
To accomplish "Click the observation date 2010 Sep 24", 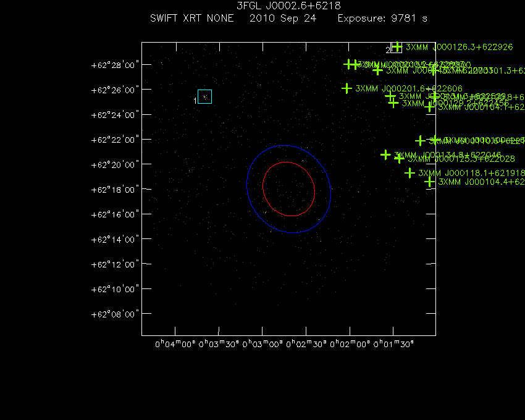I will [x=283, y=19].
